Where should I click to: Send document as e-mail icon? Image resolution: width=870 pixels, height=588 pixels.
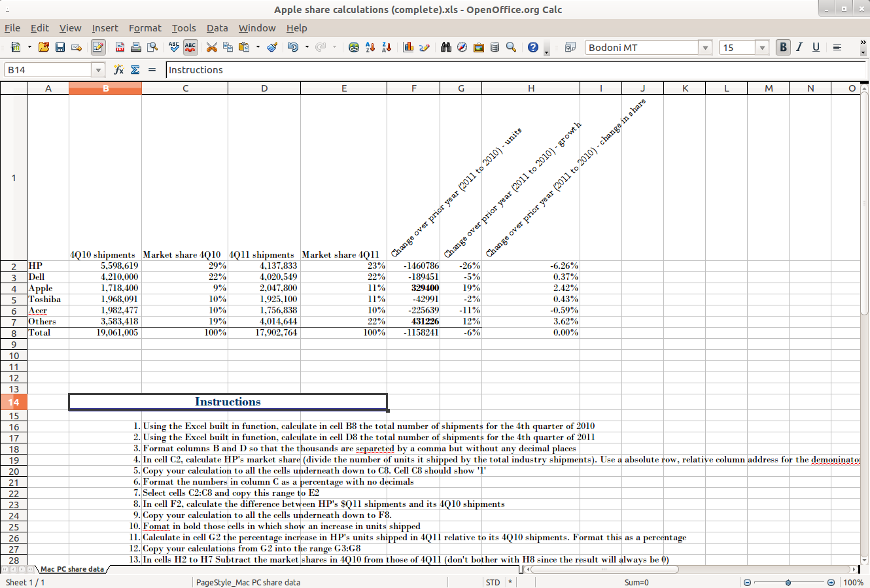(x=77, y=47)
